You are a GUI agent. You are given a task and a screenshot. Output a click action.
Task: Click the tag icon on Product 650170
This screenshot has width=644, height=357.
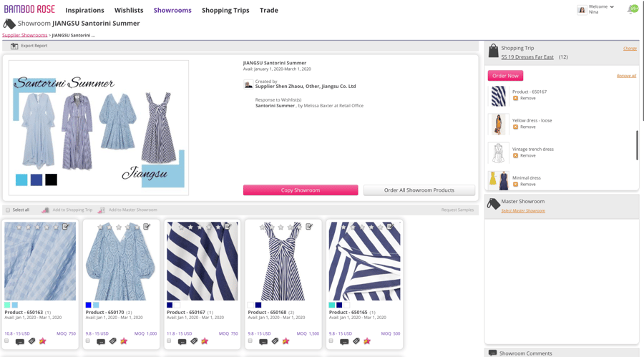tap(113, 341)
